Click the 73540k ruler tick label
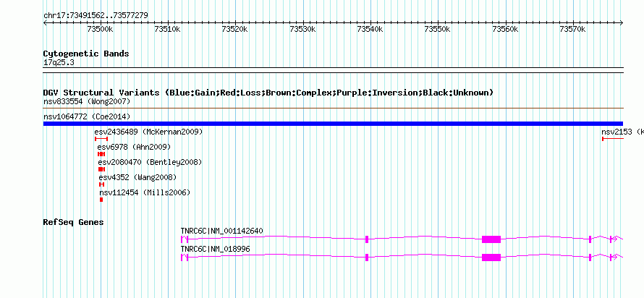This screenshot has height=298, width=644. 370,29
